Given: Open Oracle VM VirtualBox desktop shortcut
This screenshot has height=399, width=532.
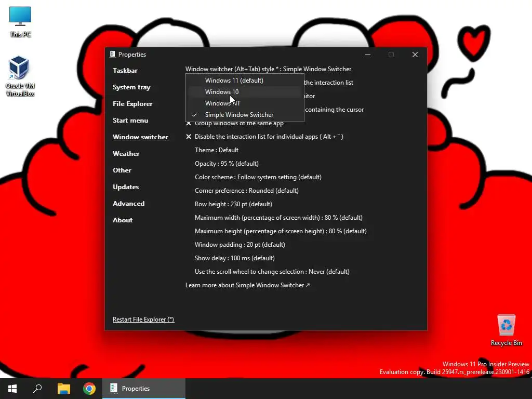Looking at the screenshot, I should point(20,76).
